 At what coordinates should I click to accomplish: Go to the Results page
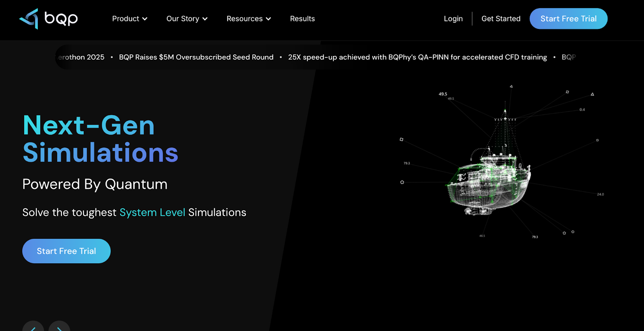point(302,19)
